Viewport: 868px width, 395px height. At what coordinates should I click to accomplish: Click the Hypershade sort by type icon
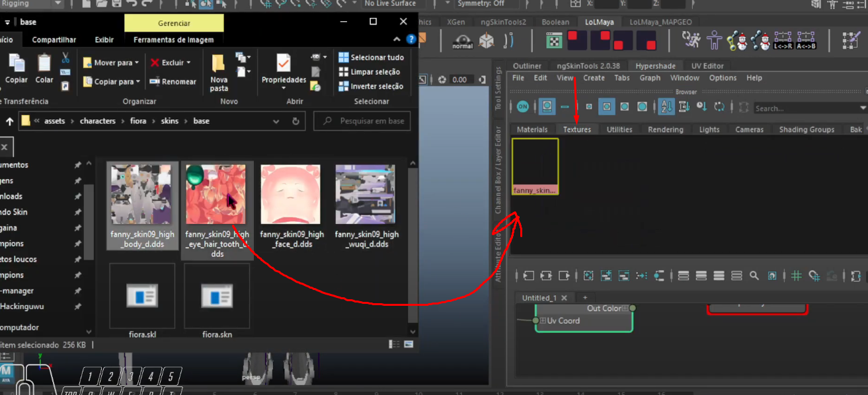click(684, 106)
